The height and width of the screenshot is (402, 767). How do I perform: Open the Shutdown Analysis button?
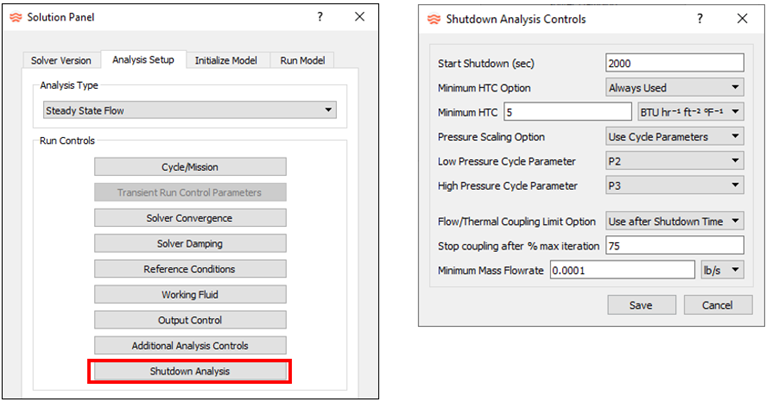(x=190, y=371)
